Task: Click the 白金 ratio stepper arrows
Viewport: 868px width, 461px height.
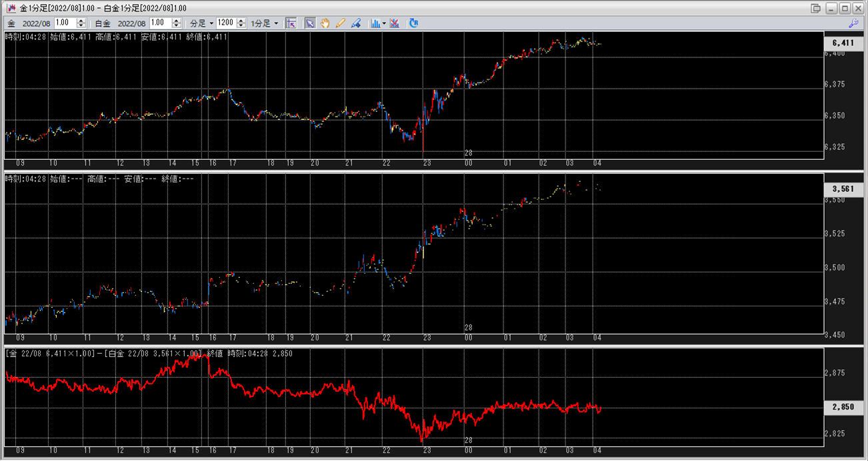Action: click(x=177, y=23)
